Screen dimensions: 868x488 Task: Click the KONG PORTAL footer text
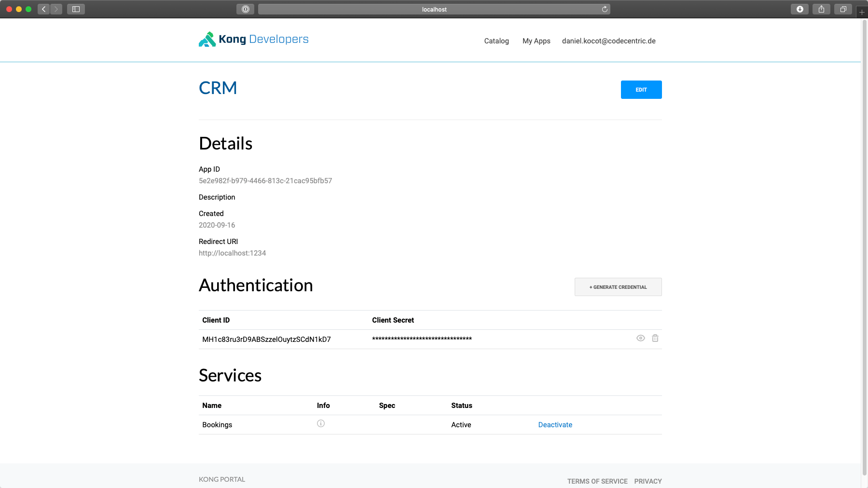tap(222, 479)
